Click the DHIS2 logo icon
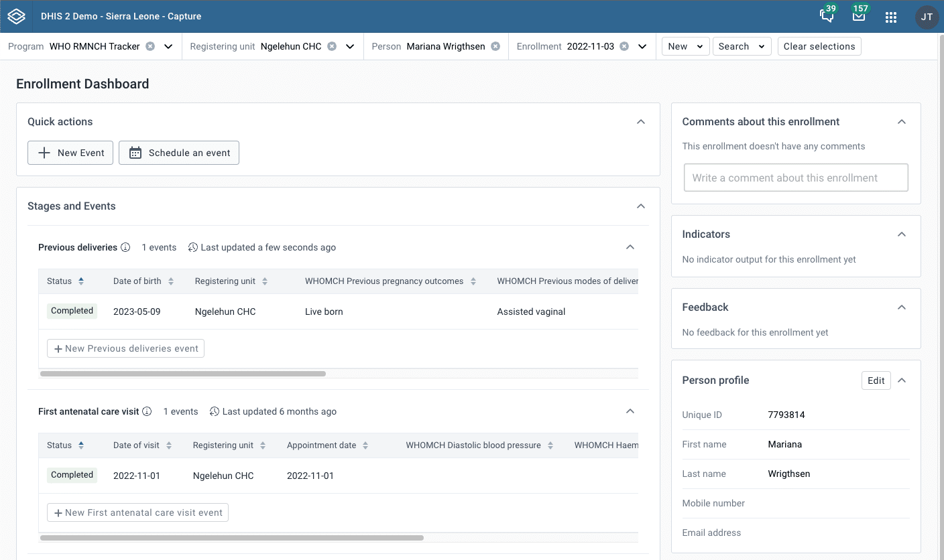Image resolution: width=944 pixels, height=560 pixels. click(x=16, y=16)
